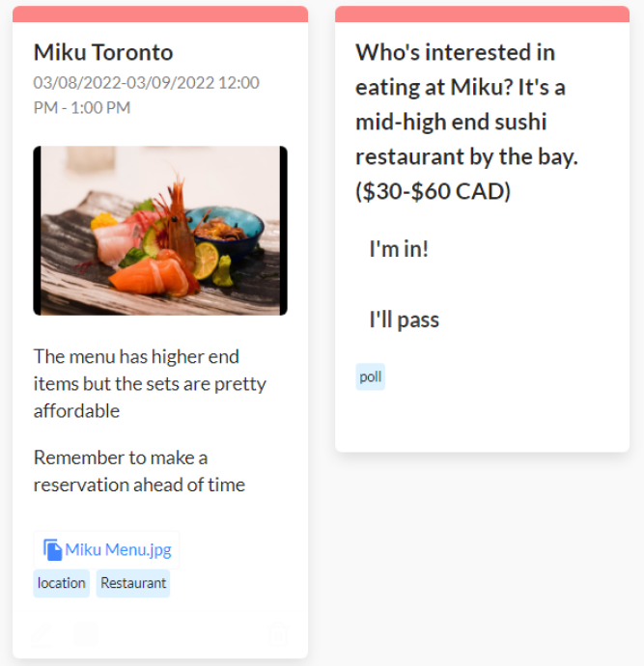Vote "I'm in!" on the poll
Viewport: 644px width, 666px height.
(399, 249)
